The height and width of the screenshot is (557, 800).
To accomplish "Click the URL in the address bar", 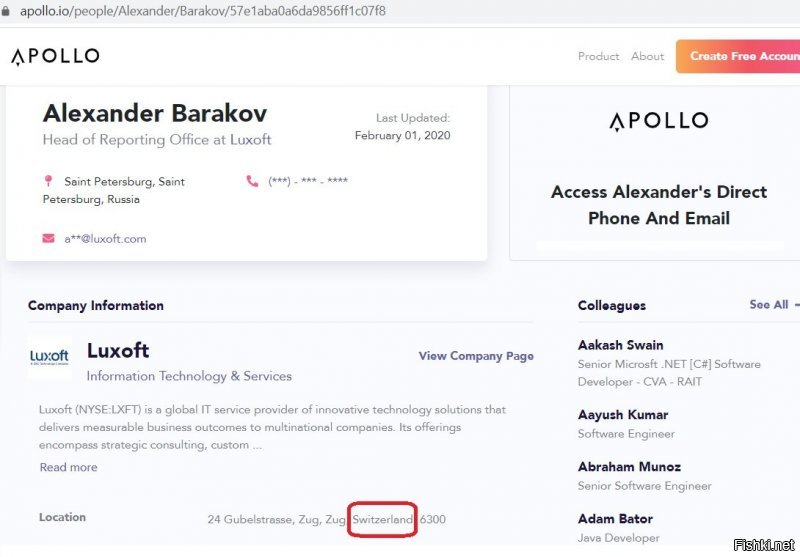I will pyautogui.click(x=203, y=11).
